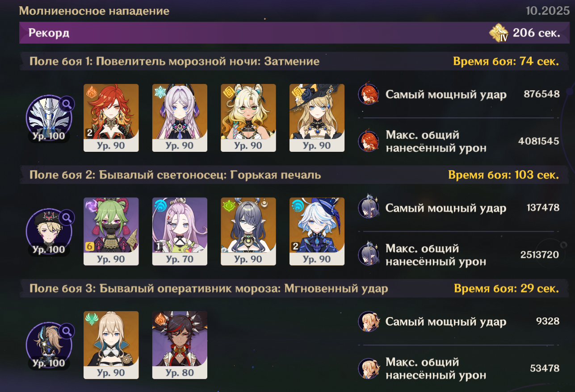This screenshot has height=392, width=575.
Task: Click the battlefield 2 title header
Action: pyautogui.click(x=175, y=175)
